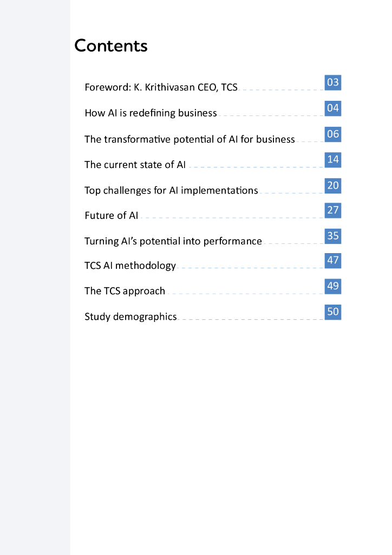Jump to Study demographics section
The height and width of the screenshot is (555, 392).
[x=130, y=317]
